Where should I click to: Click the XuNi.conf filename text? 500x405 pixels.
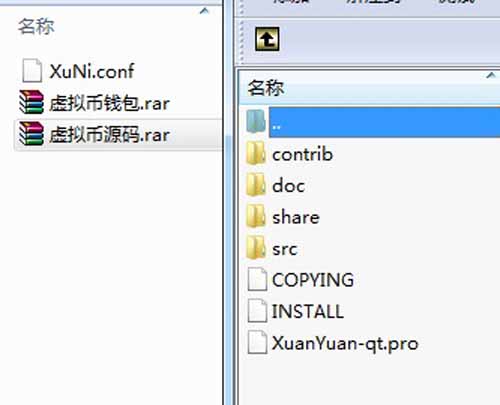click(x=92, y=71)
